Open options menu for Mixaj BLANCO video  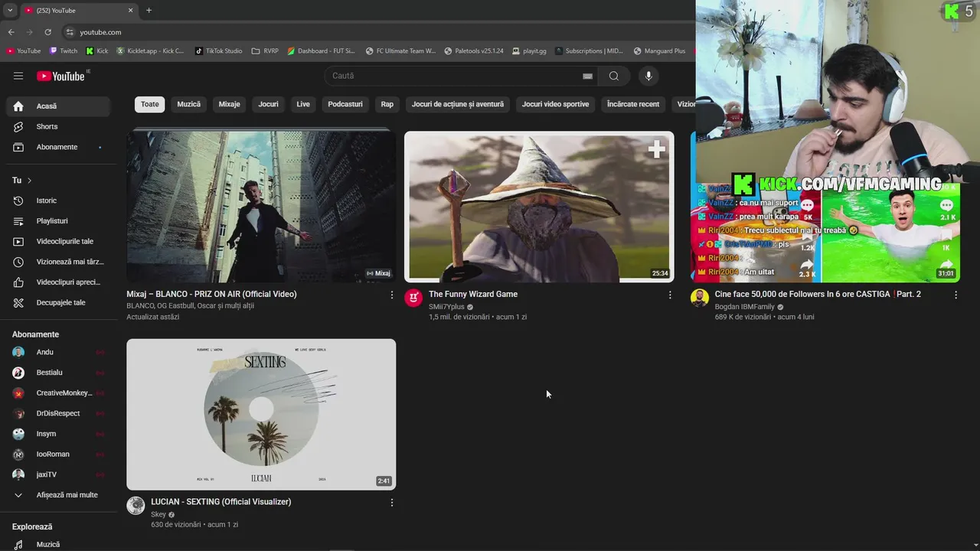[x=392, y=295]
